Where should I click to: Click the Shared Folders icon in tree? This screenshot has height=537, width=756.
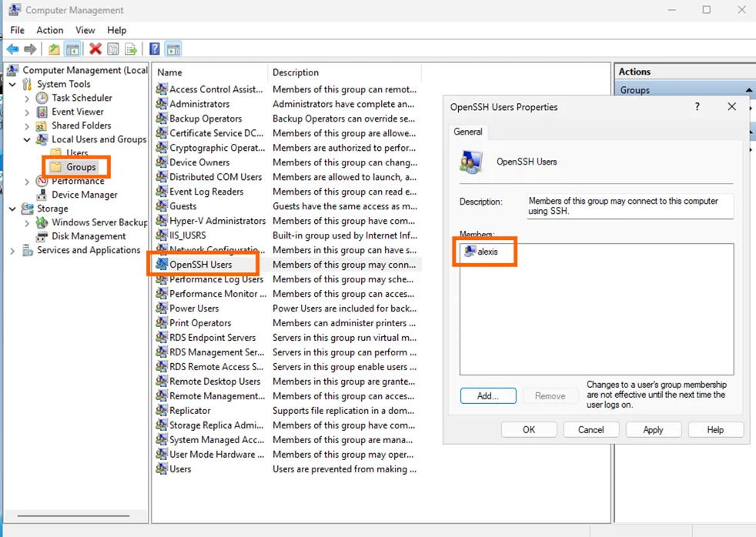pos(42,125)
